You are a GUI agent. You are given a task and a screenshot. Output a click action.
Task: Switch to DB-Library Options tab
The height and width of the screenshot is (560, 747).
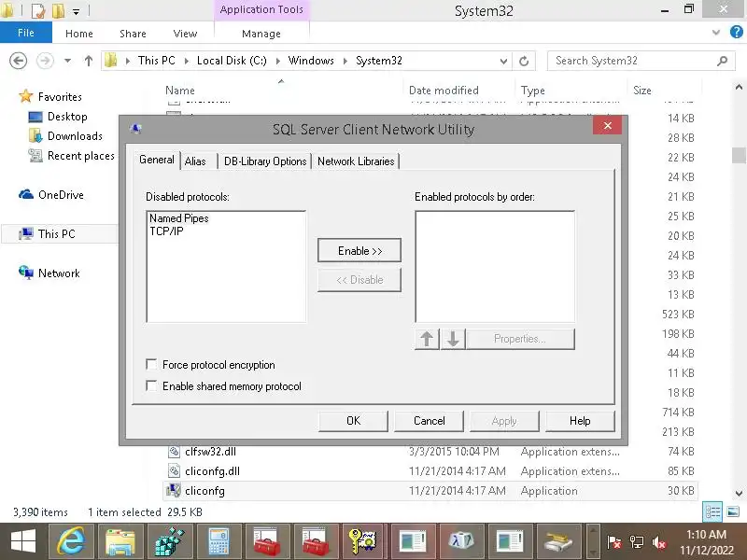point(265,161)
